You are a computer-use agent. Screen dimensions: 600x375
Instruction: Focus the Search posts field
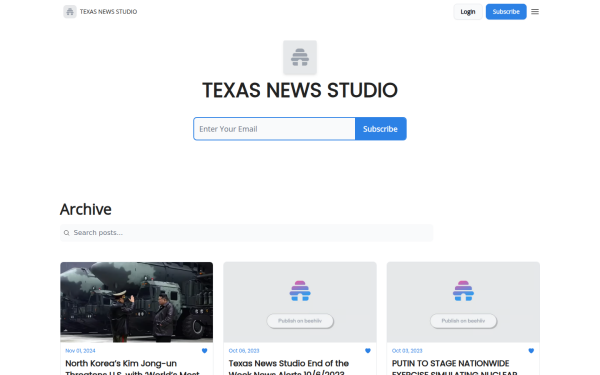(x=246, y=233)
